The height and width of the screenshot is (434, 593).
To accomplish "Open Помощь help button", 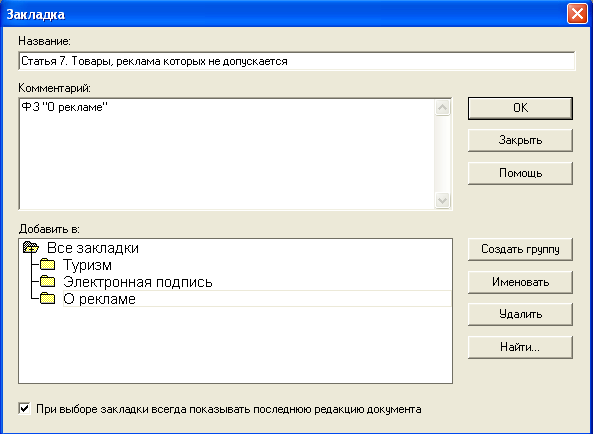I will [x=520, y=174].
